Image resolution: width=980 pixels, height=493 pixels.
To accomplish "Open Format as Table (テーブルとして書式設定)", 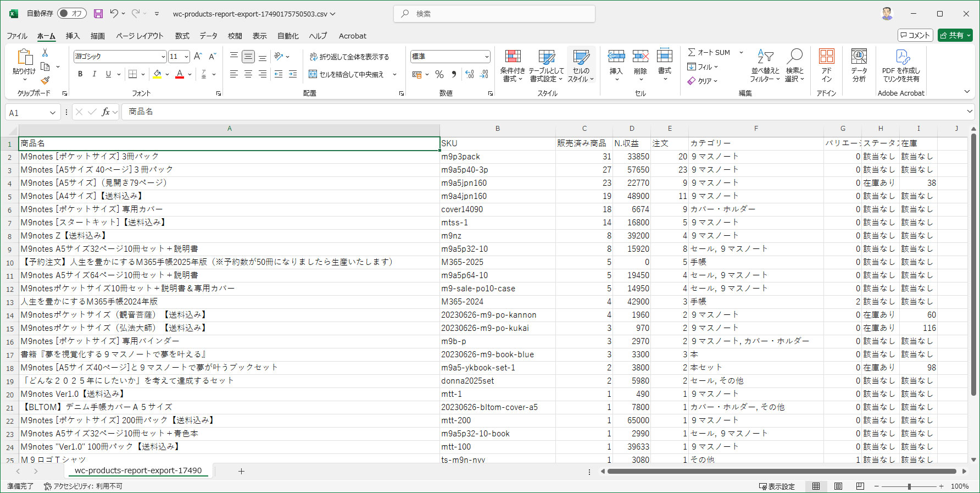I will click(546, 65).
